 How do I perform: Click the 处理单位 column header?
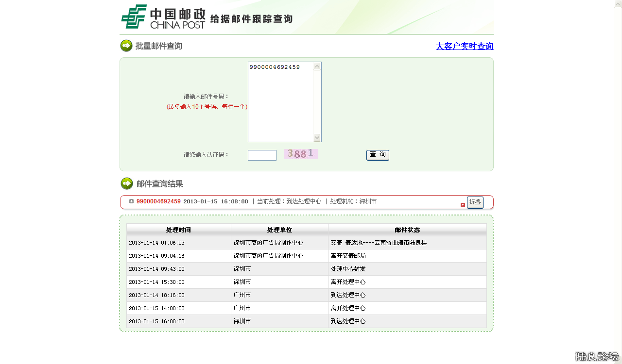[x=279, y=230]
